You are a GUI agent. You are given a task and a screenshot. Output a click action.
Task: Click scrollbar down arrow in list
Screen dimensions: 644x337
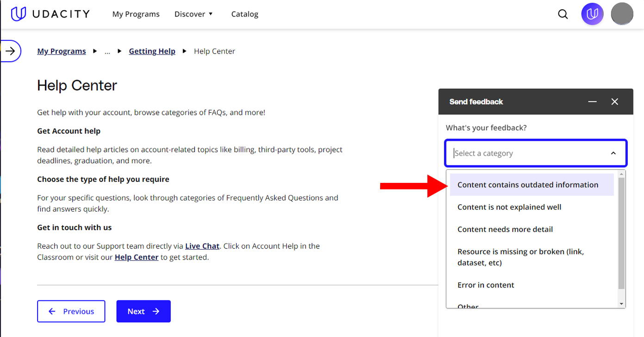(621, 304)
